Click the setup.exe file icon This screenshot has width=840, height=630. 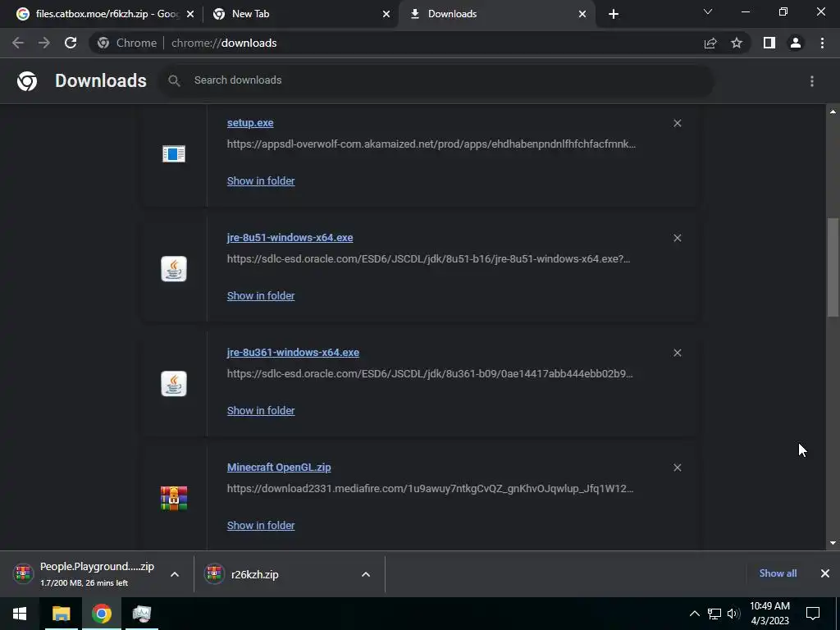click(x=174, y=153)
